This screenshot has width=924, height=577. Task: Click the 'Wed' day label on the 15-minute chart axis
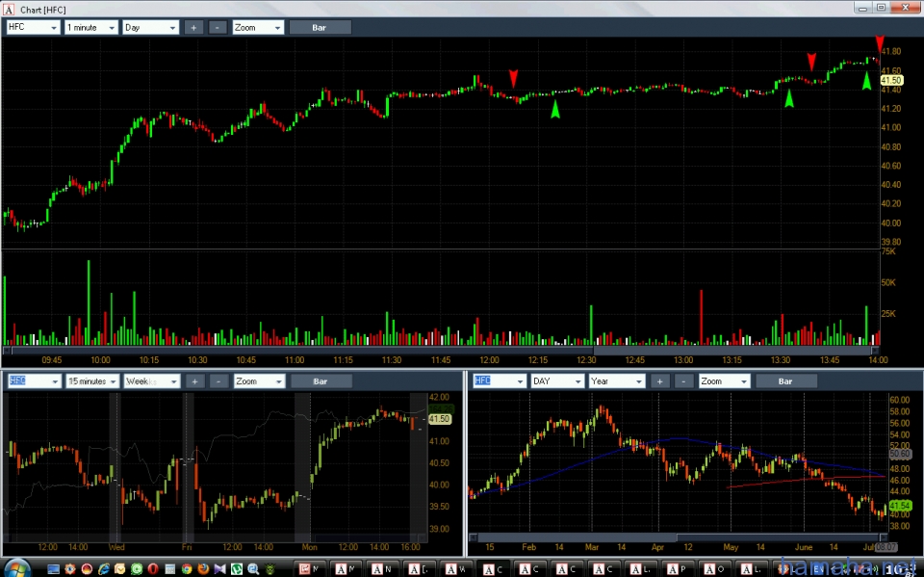click(x=116, y=547)
